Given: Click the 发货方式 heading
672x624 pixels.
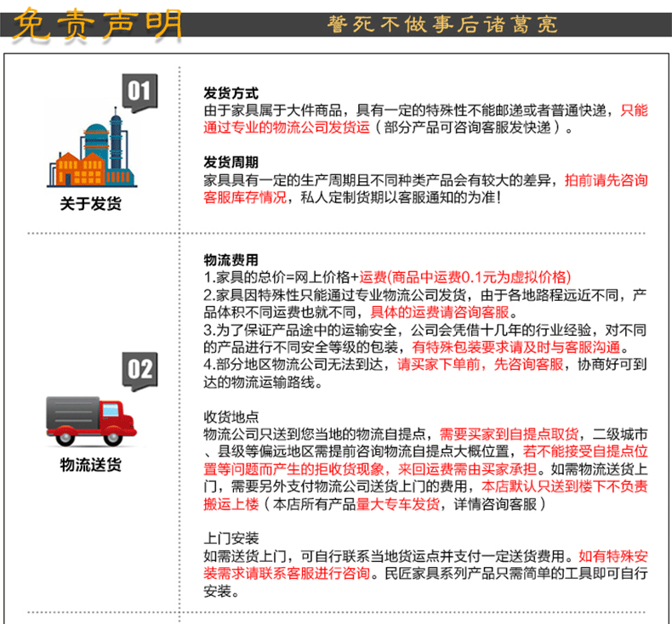Looking at the screenshot, I should click(x=231, y=93).
